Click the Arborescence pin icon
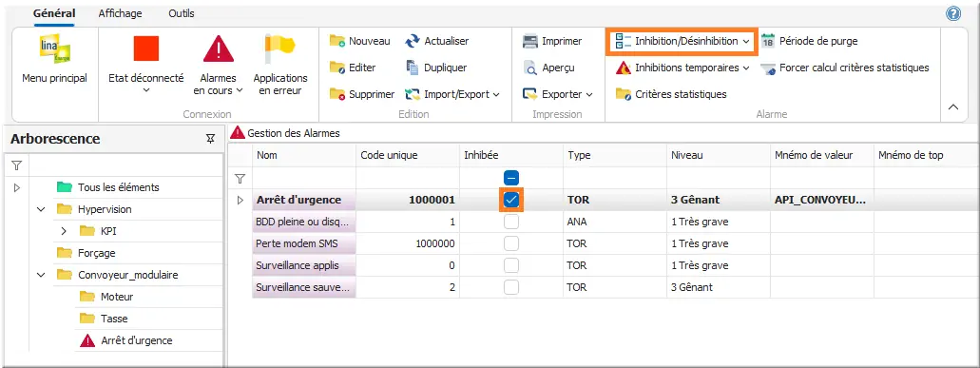This screenshot has width=980, height=368. point(211,139)
